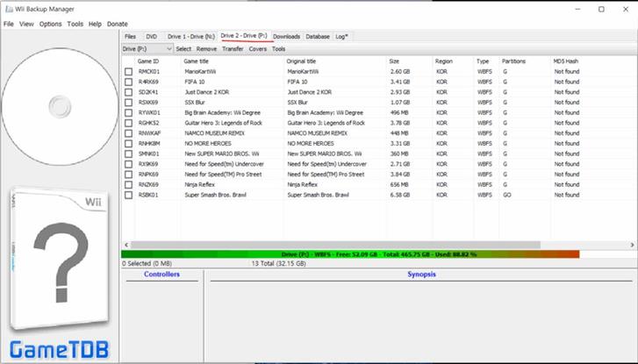Sort by Size column header
This screenshot has height=364, width=638.
pyautogui.click(x=410, y=61)
